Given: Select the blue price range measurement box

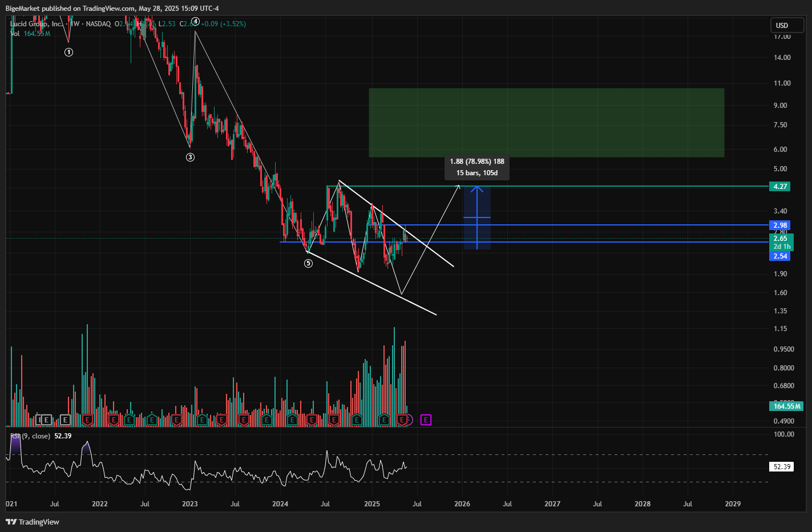Looking at the screenshot, I should pyautogui.click(x=477, y=217).
